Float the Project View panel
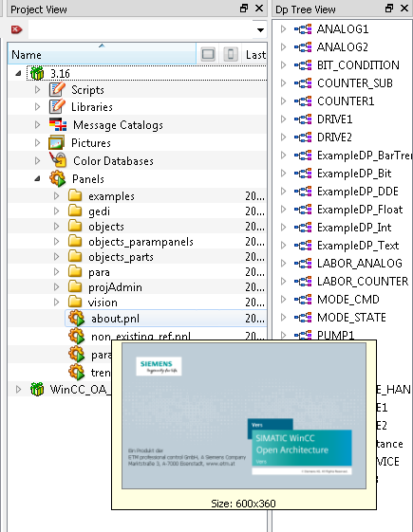The width and height of the screenshot is (413, 532). coord(243,9)
